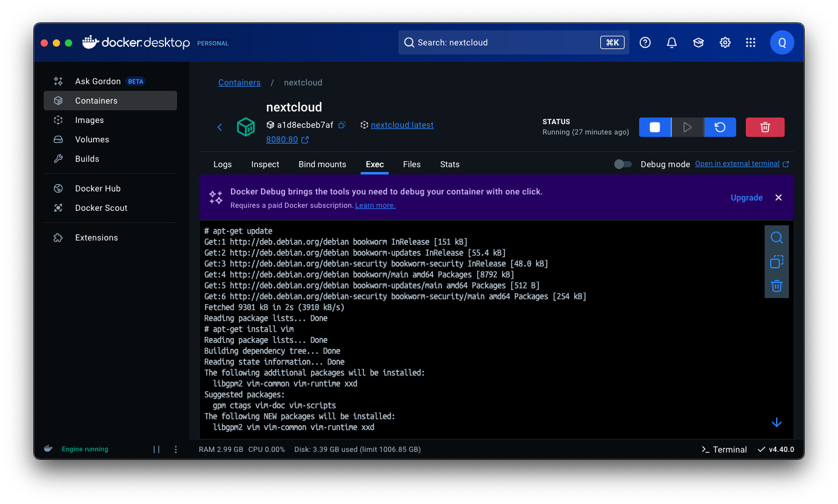Click the Docker whale icon in status bar
Image resolution: width=838 pixels, height=504 pixels.
[x=48, y=449]
